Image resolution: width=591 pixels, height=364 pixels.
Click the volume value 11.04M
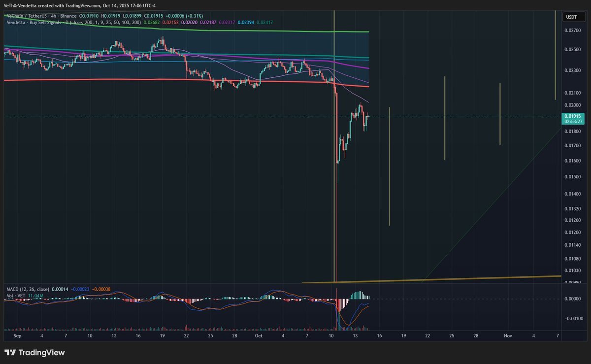36,296
